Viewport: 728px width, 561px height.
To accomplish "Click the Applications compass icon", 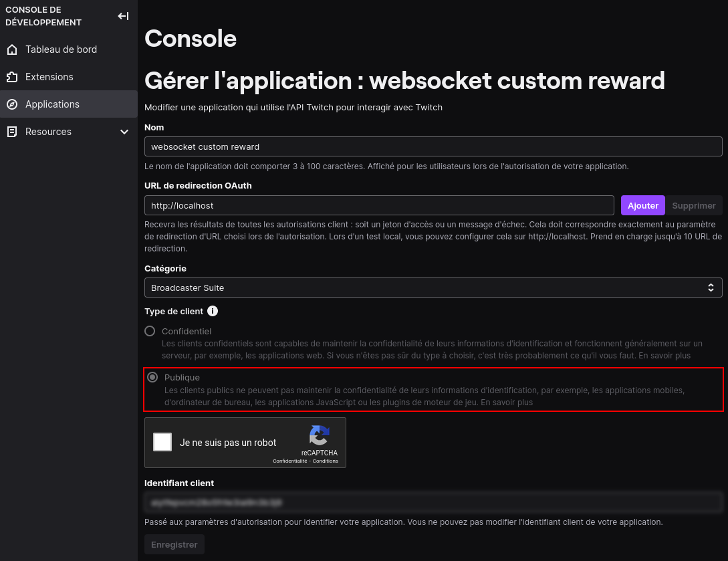I will [12, 104].
